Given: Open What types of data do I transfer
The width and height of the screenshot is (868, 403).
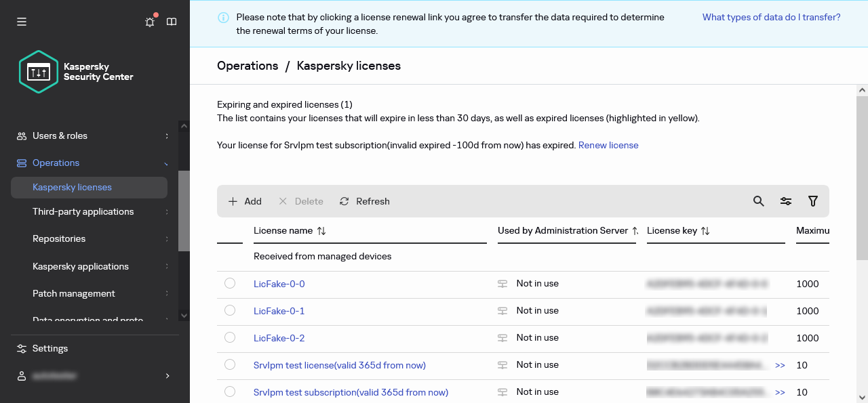Looking at the screenshot, I should click(x=771, y=17).
